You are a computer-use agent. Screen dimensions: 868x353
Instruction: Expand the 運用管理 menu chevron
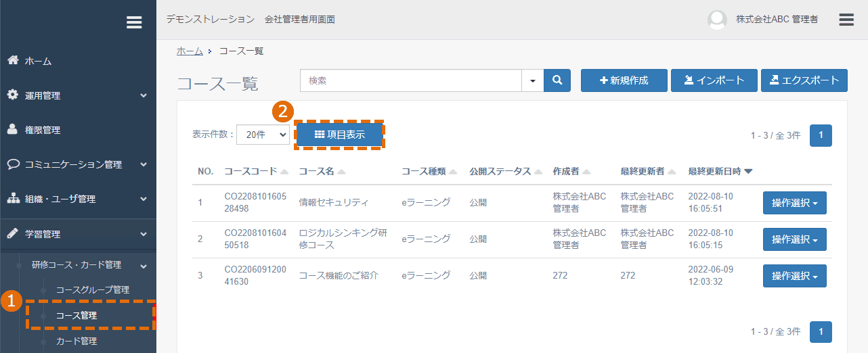144,95
